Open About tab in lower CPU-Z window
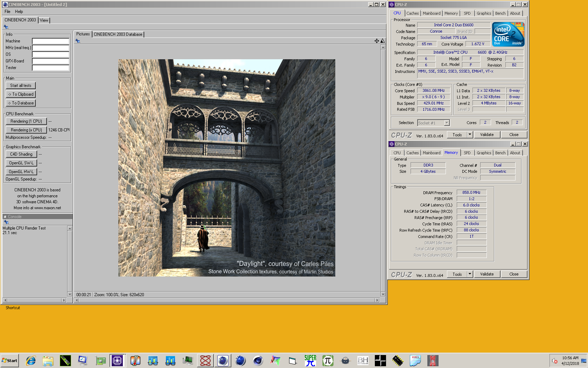This screenshot has width=588, height=368. point(515,153)
